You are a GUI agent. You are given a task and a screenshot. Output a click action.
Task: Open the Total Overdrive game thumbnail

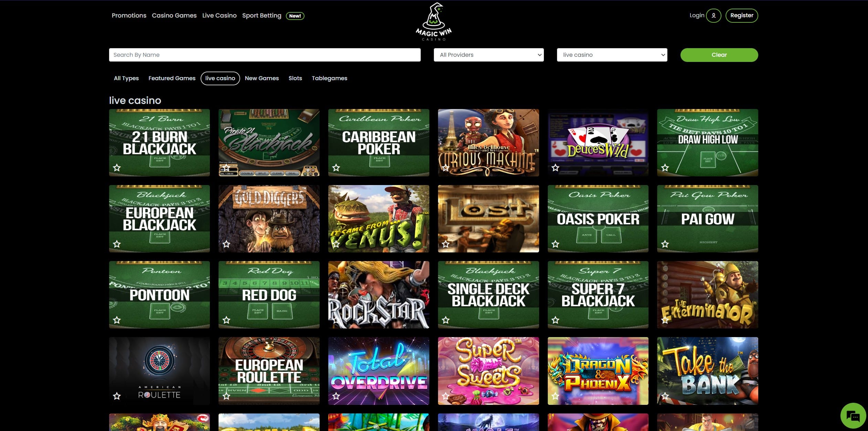pos(378,371)
